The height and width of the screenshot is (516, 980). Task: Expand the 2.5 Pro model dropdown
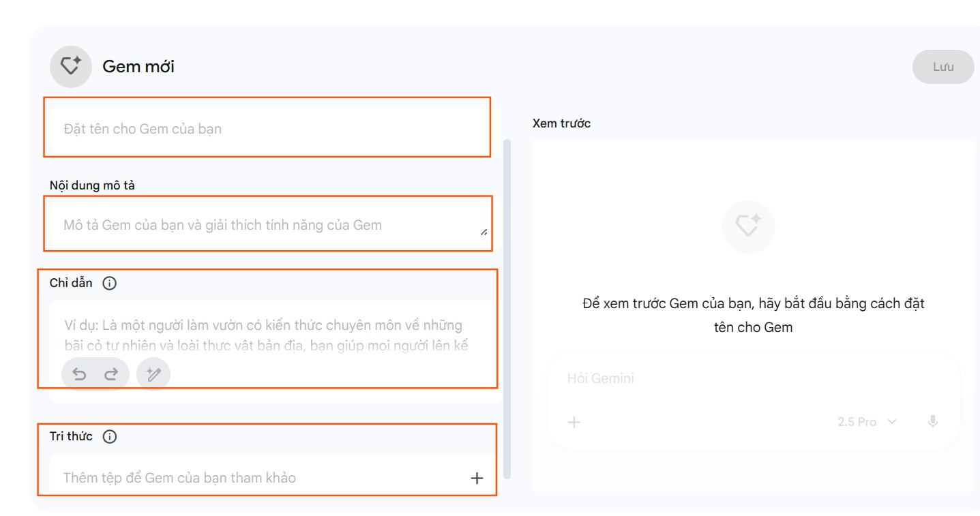point(867,422)
